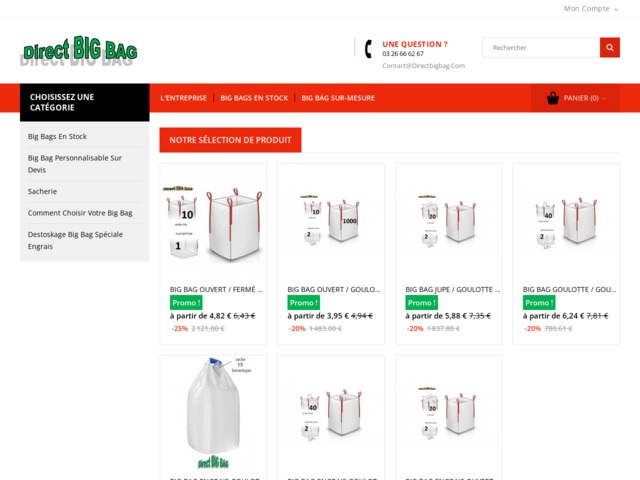Select Destoskage Big Bag Spéciale Engrais
This screenshot has height=480, width=640.
click(75, 240)
